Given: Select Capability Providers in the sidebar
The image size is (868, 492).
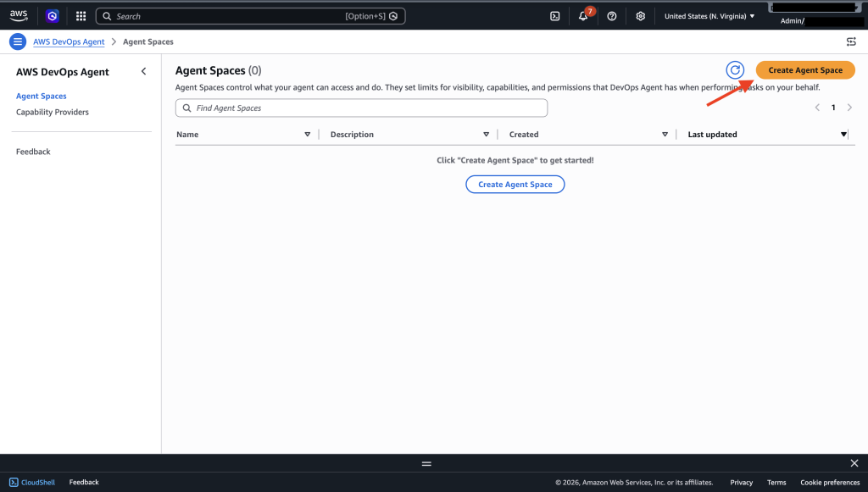Looking at the screenshot, I should tap(52, 113).
